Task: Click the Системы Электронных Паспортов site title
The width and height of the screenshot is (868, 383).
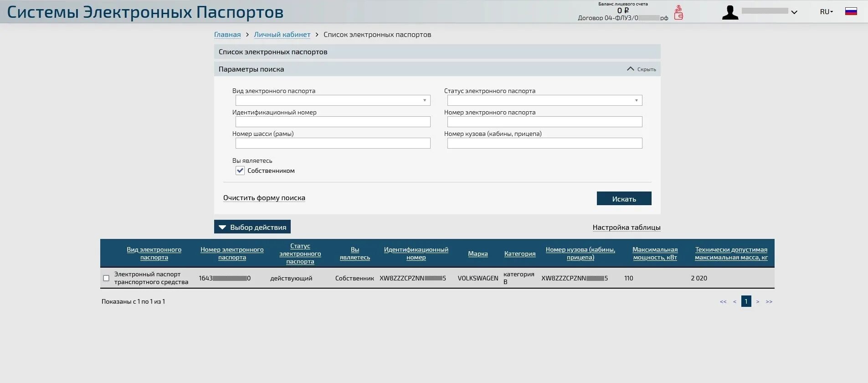Action: pyautogui.click(x=145, y=12)
